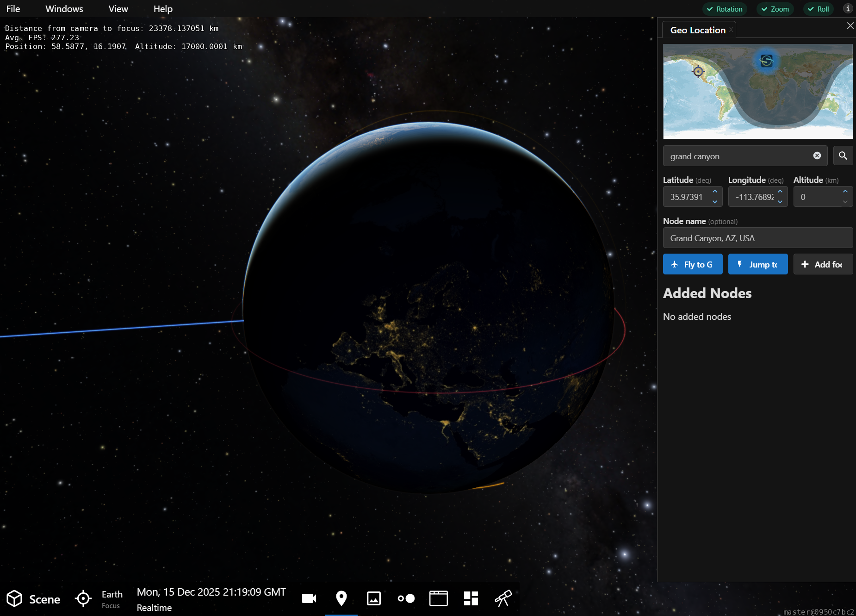This screenshot has height=616, width=856.
Task: Open the File menu
Action: click(13, 9)
